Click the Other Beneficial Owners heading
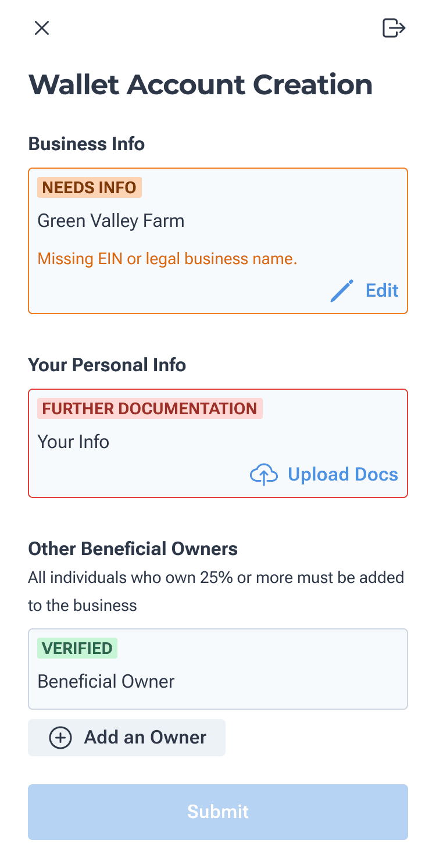This screenshot has width=436, height=868. coord(133,549)
